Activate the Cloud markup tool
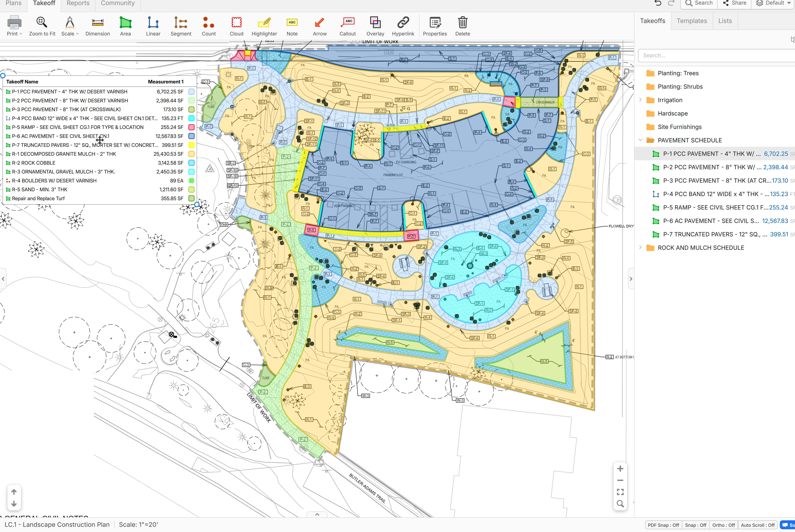This screenshot has width=795, height=532. click(x=236, y=26)
